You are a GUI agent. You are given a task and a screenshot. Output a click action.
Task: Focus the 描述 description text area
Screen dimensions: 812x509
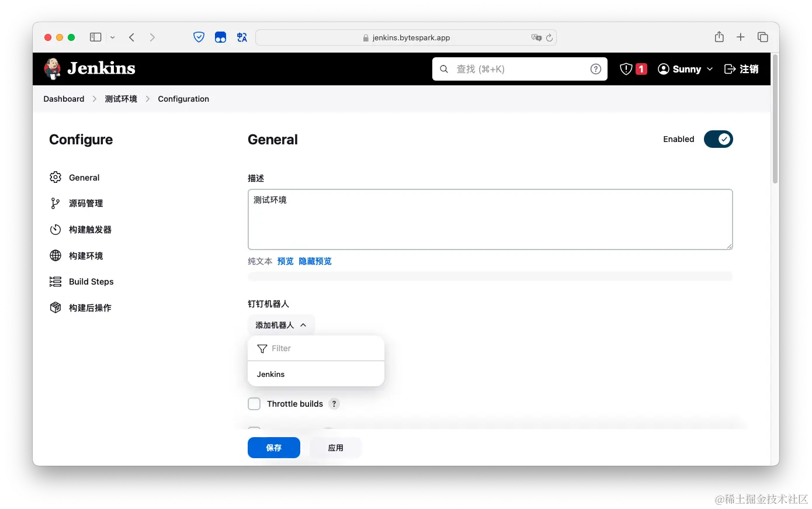coord(490,219)
